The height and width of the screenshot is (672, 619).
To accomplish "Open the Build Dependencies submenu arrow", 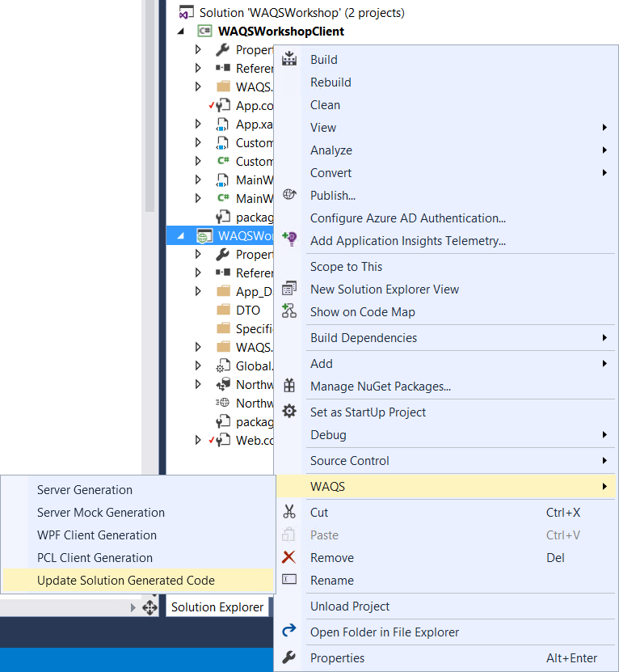I will point(604,338).
